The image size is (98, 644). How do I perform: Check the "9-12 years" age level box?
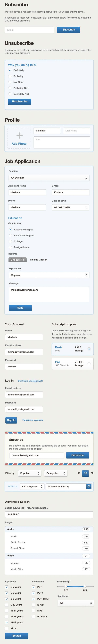[x=7, y=605]
